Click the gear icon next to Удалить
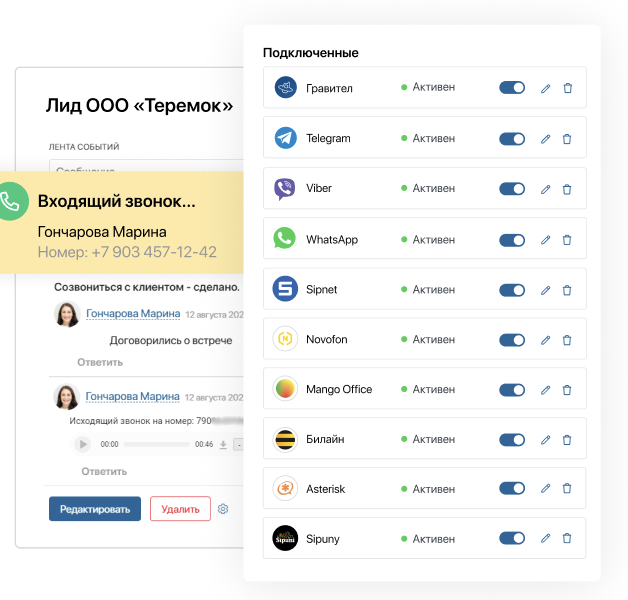This screenshot has width=628, height=600. [x=223, y=509]
